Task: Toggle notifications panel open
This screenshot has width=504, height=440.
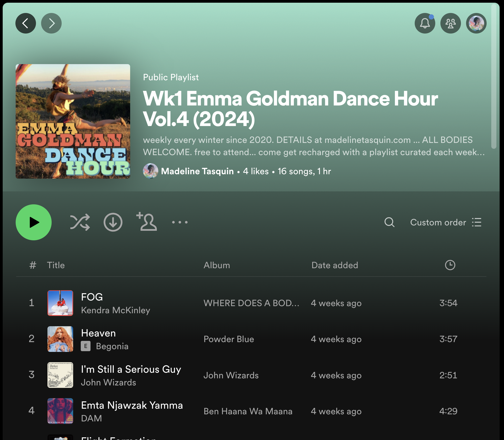Action: 425,23
